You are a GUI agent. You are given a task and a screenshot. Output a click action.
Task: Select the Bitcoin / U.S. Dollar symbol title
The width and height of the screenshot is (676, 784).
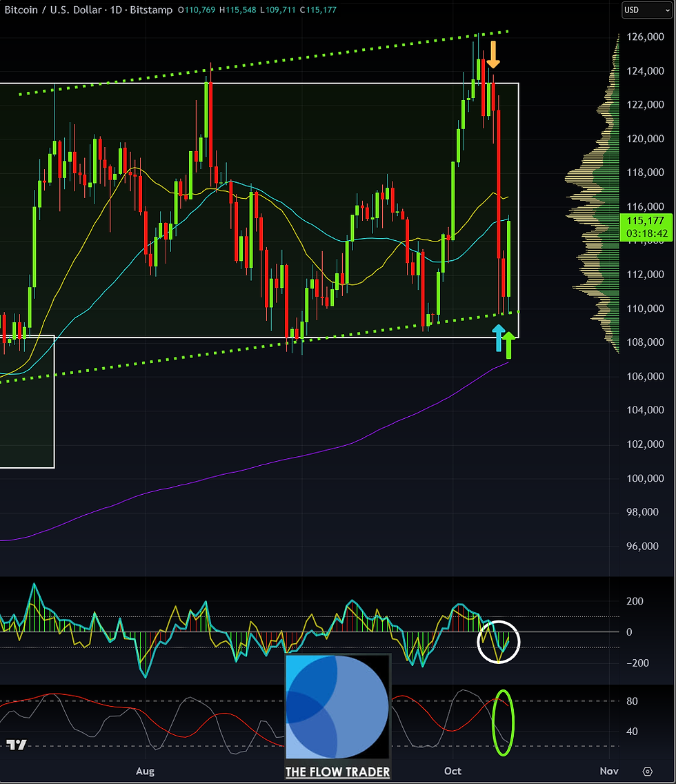tap(53, 10)
